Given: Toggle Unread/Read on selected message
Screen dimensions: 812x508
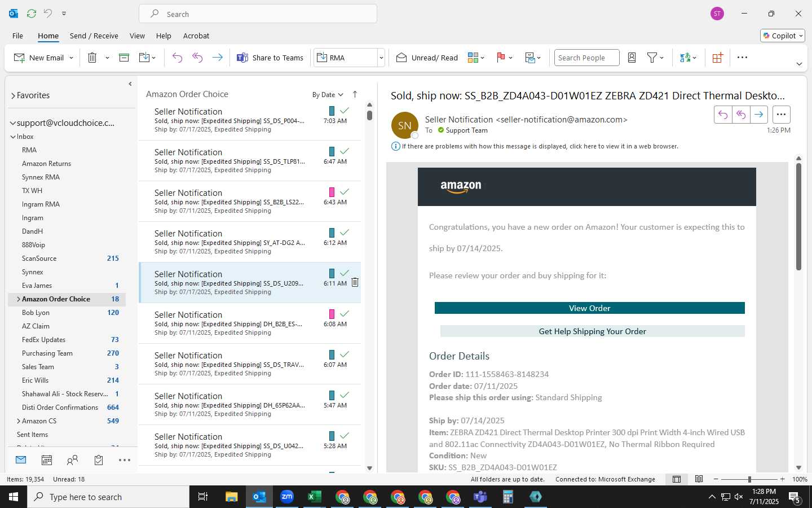Looking at the screenshot, I should [x=427, y=58].
